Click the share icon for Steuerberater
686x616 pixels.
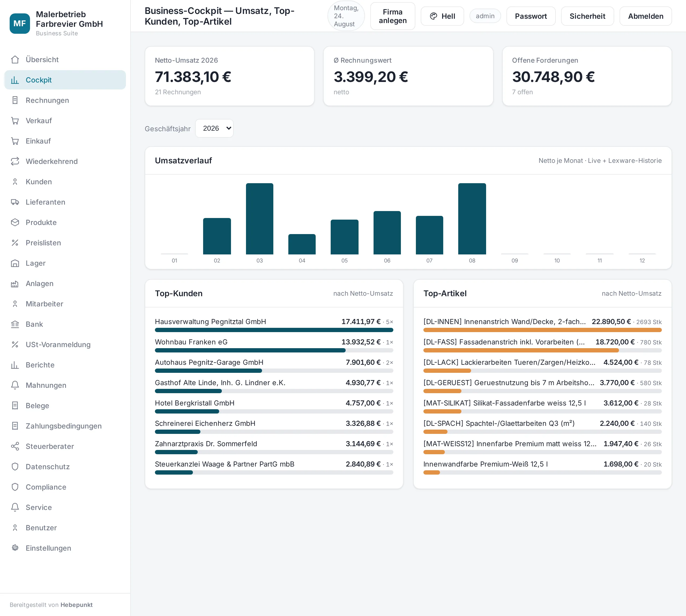point(15,446)
